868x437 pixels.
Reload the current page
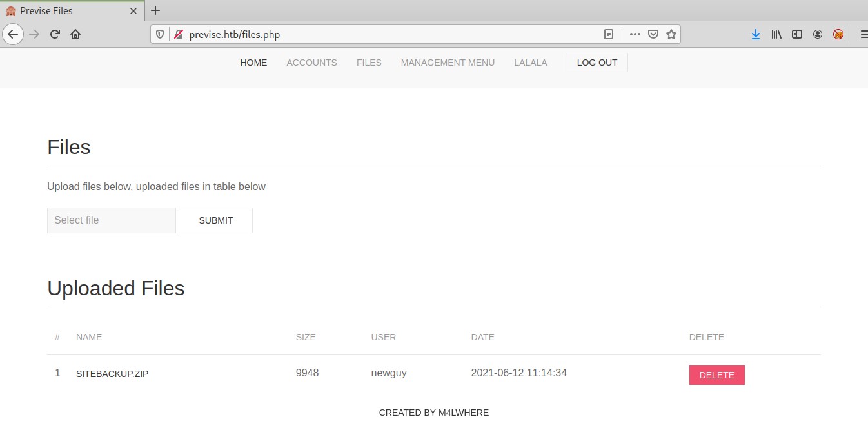[x=55, y=34]
